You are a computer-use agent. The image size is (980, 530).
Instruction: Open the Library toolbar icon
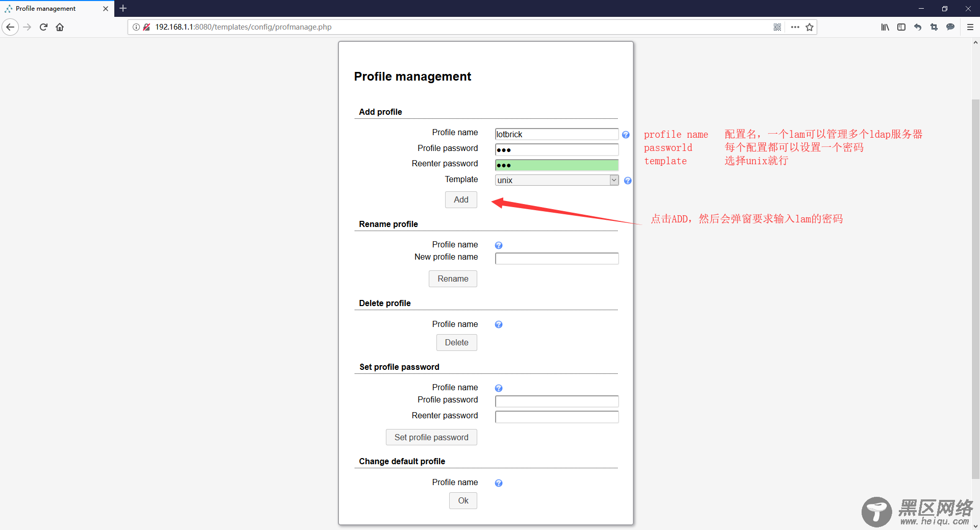point(885,27)
